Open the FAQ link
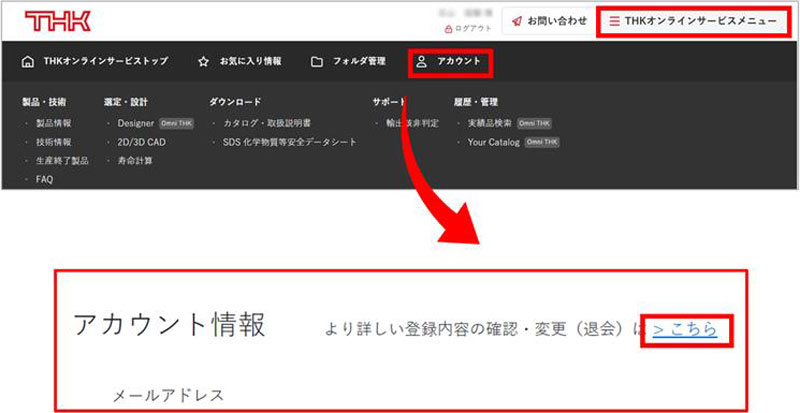 click(44, 180)
